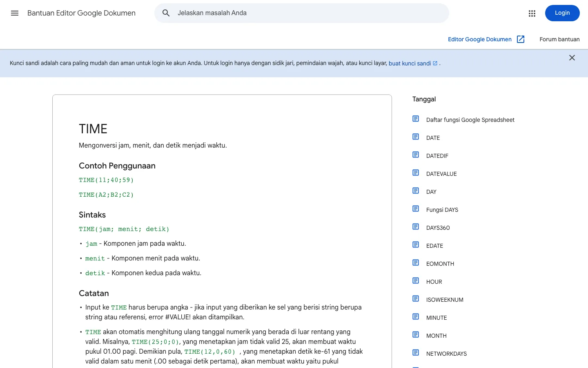Click the article icon next to DATE

[x=416, y=137]
